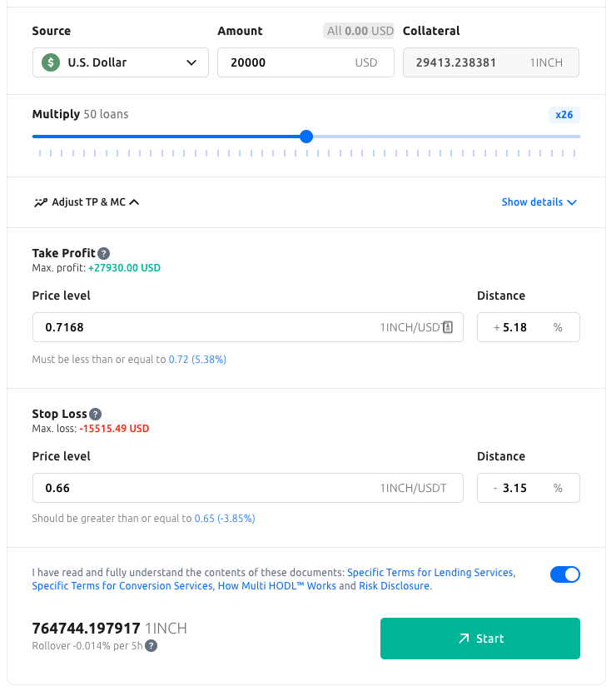Screen dimensions: 616x696
Task: Click the Take Profit help question icon
Action: point(103,254)
